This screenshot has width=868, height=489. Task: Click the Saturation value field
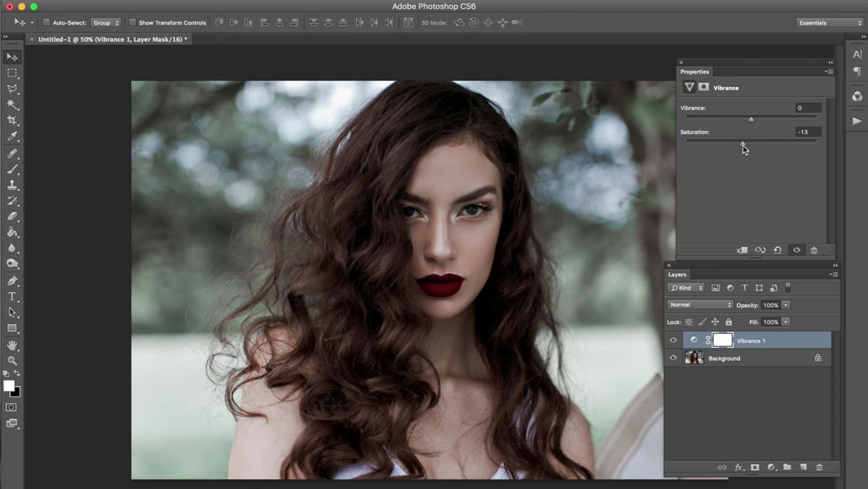808,132
